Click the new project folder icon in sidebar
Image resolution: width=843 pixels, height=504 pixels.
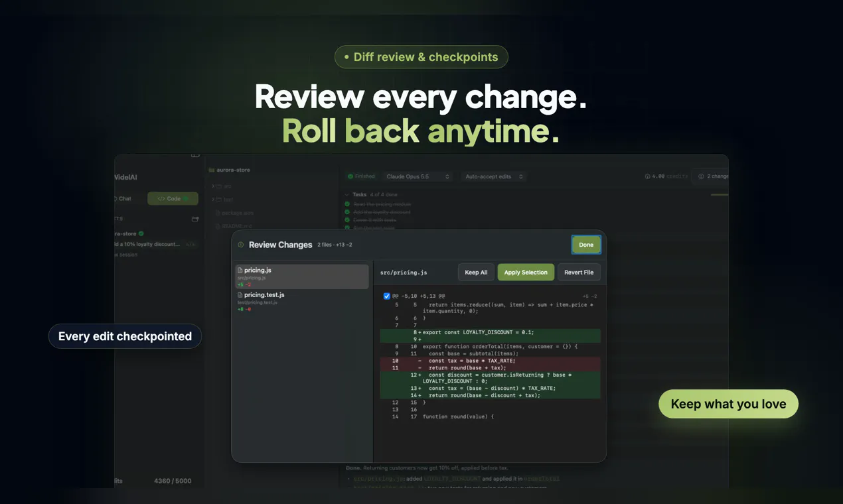[x=195, y=219]
